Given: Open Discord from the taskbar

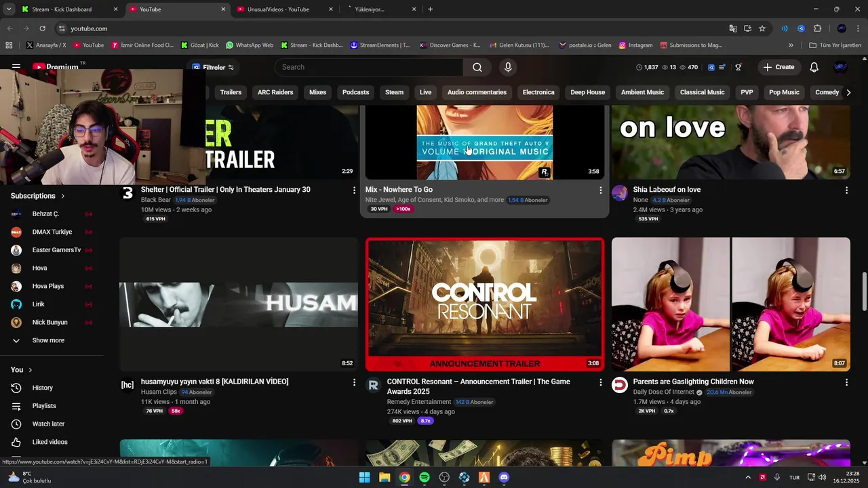Looking at the screenshot, I should click(504, 477).
